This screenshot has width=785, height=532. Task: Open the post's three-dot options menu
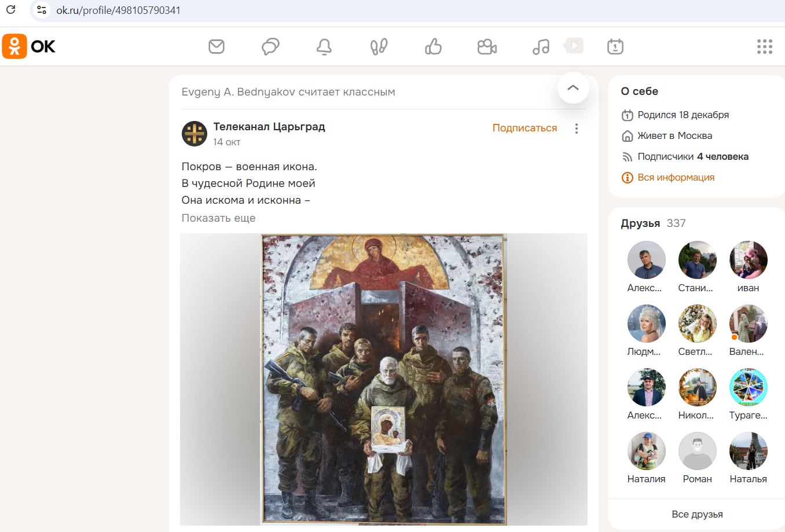(576, 128)
